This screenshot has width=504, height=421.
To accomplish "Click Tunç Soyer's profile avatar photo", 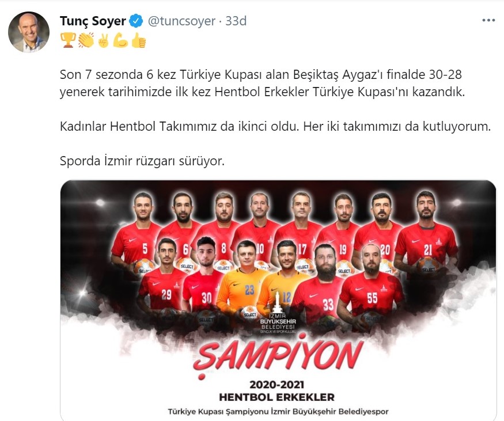I will [x=29, y=32].
